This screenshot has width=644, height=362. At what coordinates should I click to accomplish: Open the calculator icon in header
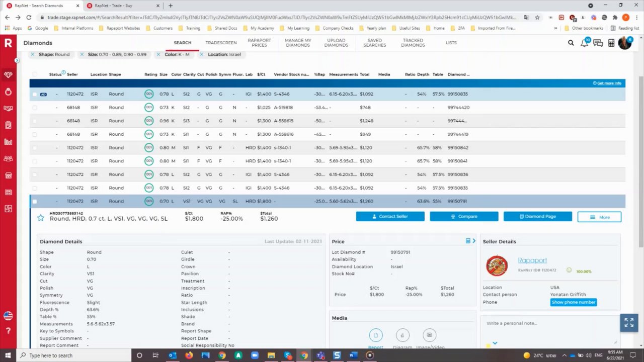pos(611,43)
